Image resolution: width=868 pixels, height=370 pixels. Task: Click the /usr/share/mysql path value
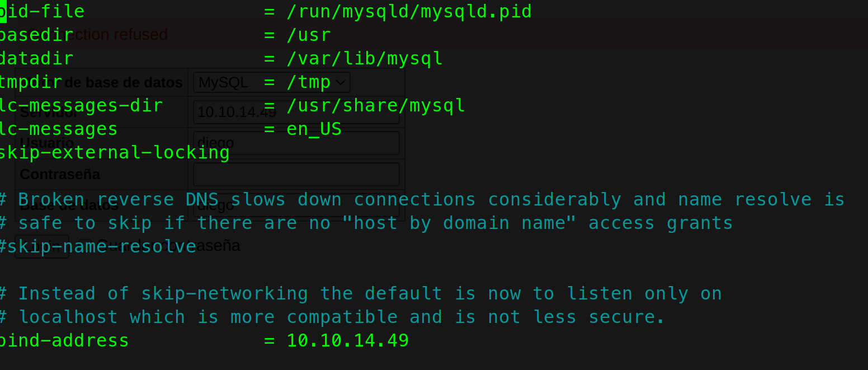point(376,106)
